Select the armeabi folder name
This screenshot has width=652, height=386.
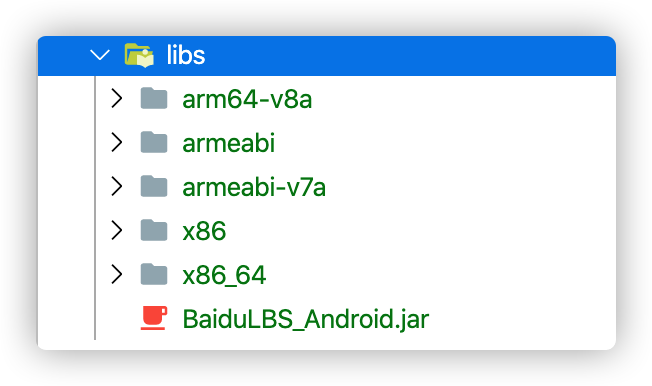(229, 144)
